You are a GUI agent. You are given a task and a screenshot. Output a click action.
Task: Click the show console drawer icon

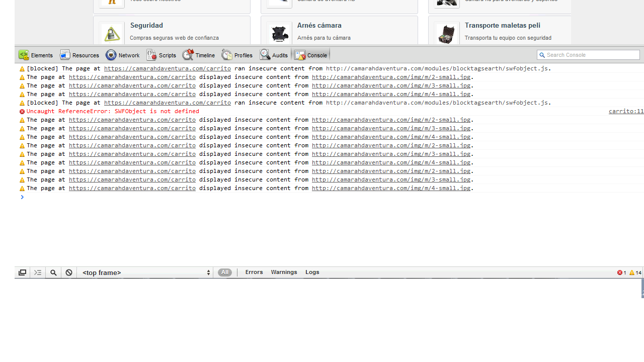(37, 273)
